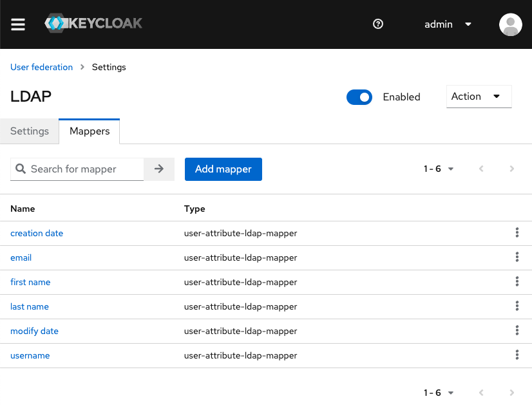
Task: Expand the Action dropdown
Action: (x=479, y=97)
